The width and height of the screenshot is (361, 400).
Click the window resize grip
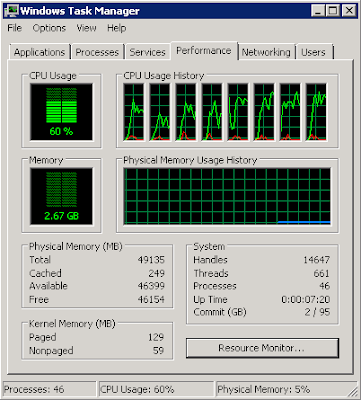[x=353, y=392]
